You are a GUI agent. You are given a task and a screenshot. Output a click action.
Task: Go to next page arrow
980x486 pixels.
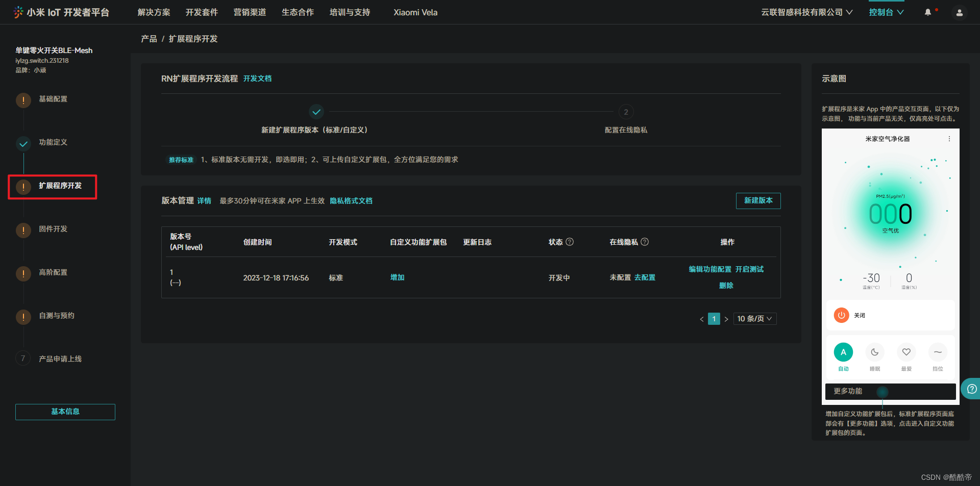click(x=726, y=319)
